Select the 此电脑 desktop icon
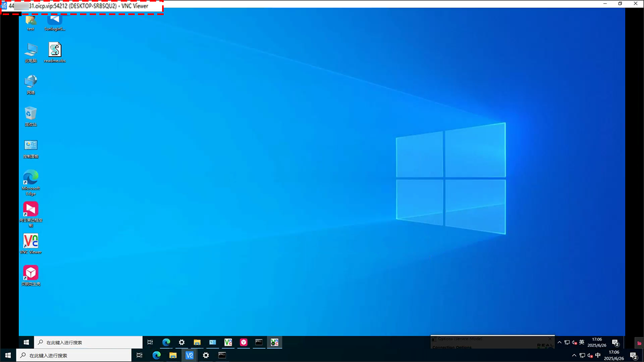This screenshot has width=644, height=362. (x=31, y=51)
